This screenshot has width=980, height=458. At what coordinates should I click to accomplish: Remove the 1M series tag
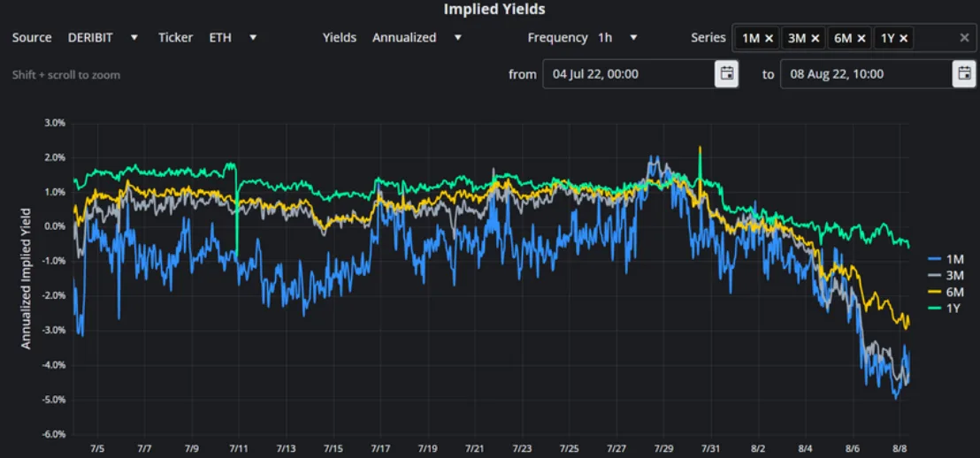[x=769, y=38]
